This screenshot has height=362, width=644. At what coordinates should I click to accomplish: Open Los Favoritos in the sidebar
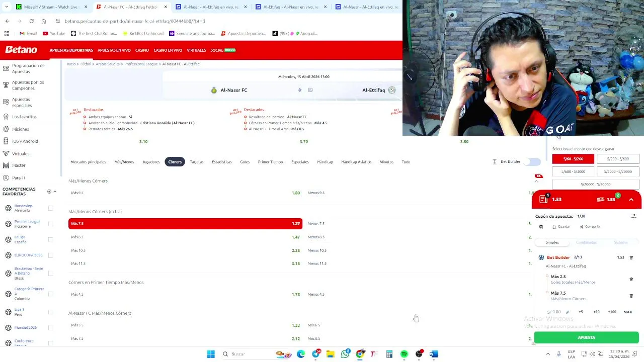(24, 117)
